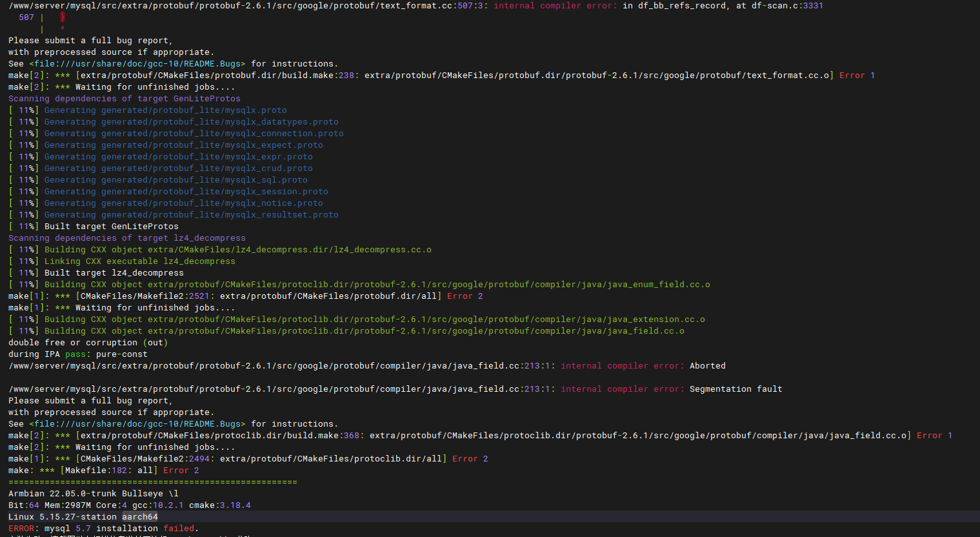Click the build.make:238 error line
This screenshot has height=537, width=980.
(442, 76)
